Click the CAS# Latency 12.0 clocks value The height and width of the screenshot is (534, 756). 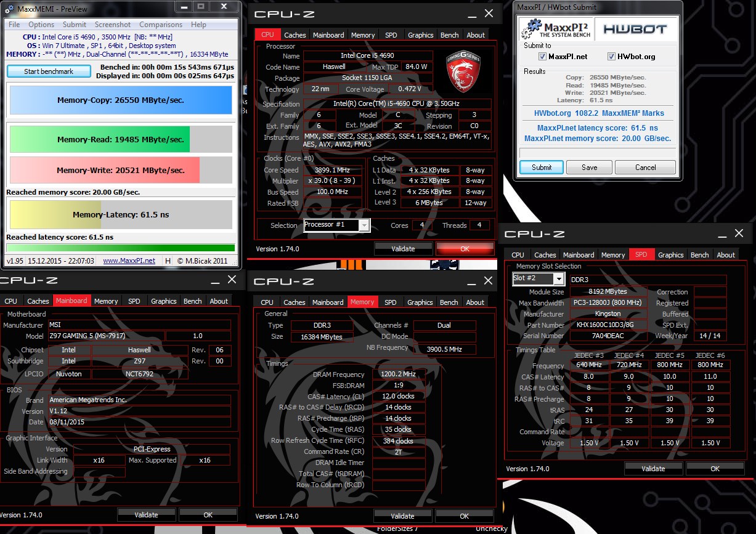coord(397,396)
